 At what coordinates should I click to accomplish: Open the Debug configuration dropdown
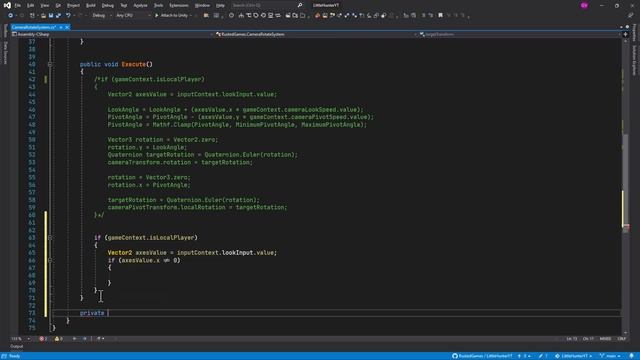pos(101,16)
